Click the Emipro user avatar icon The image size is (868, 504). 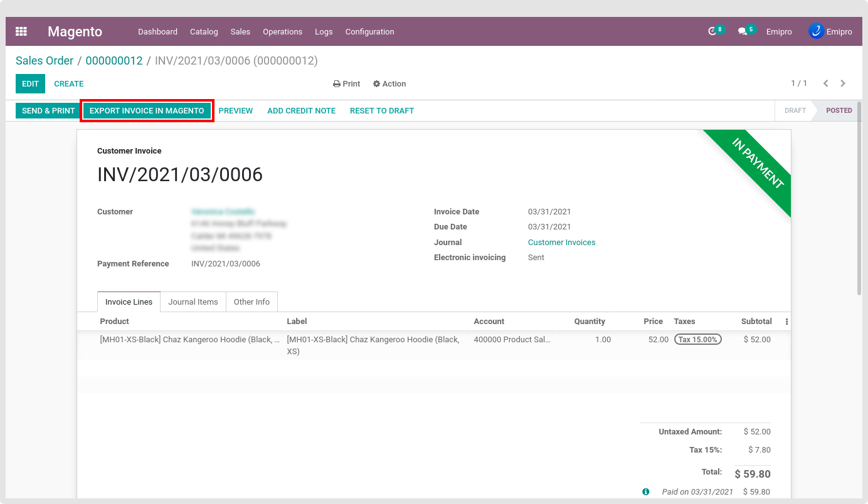[816, 31]
